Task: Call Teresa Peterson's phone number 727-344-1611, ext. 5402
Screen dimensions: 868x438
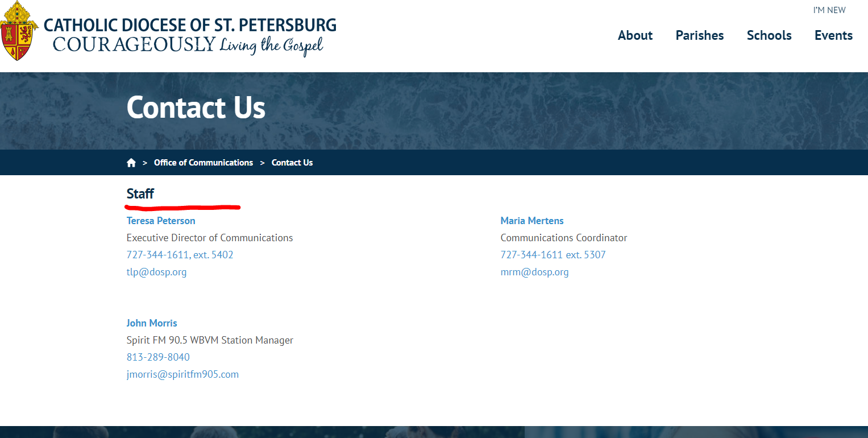Action: pyautogui.click(x=180, y=255)
